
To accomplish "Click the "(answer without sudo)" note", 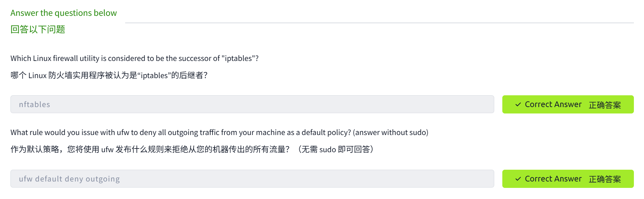I will point(390,133).
